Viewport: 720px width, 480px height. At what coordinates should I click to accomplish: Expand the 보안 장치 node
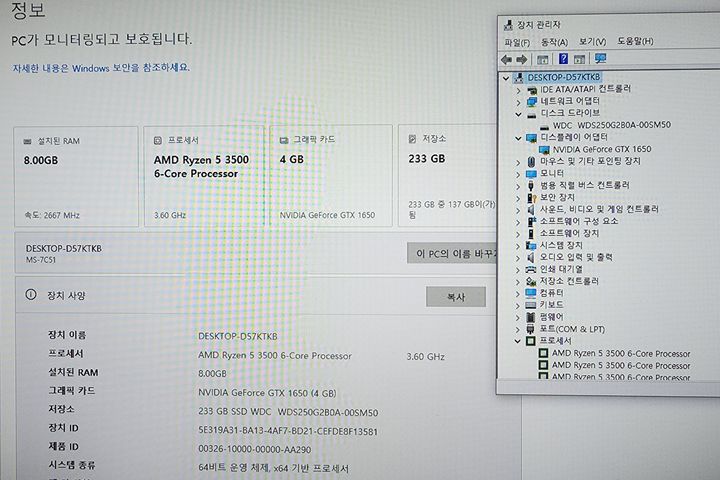(518, 198)
